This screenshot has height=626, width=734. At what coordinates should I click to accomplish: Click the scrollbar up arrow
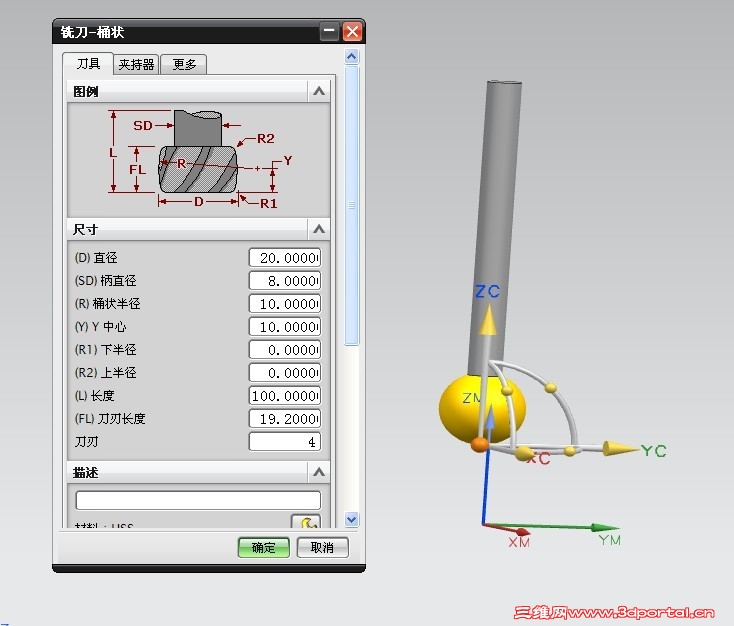pos(352,57)
